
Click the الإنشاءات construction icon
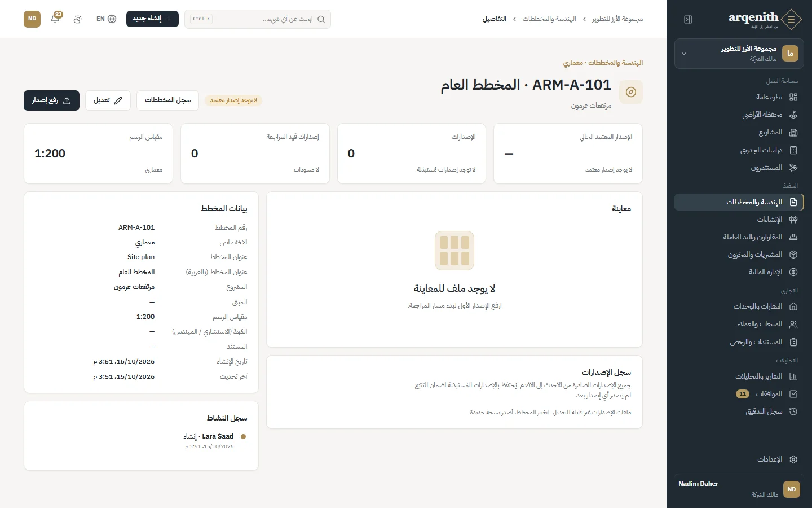click(x=793, y=220)
